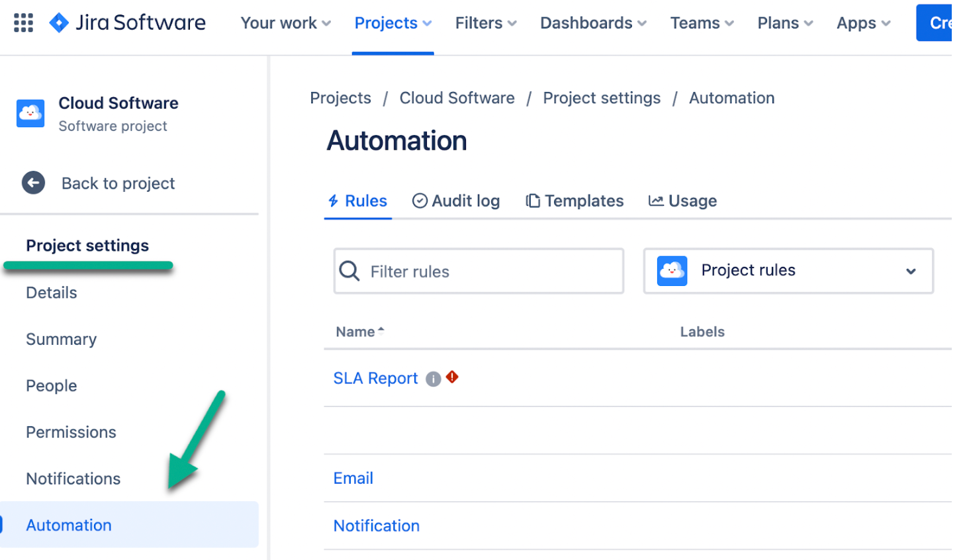The width and height of the screenshot is (965, 560).
Task: Switch to the Audit log tab
Action: coord(456,201)
